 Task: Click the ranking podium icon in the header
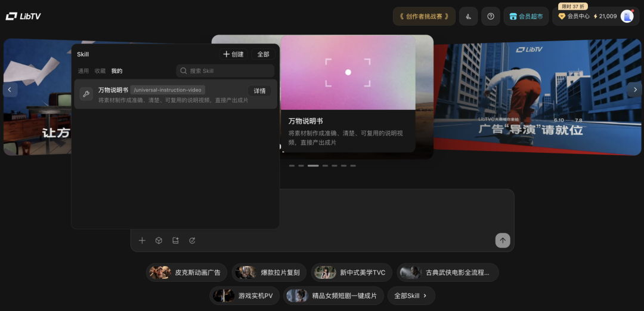[468, 17]
